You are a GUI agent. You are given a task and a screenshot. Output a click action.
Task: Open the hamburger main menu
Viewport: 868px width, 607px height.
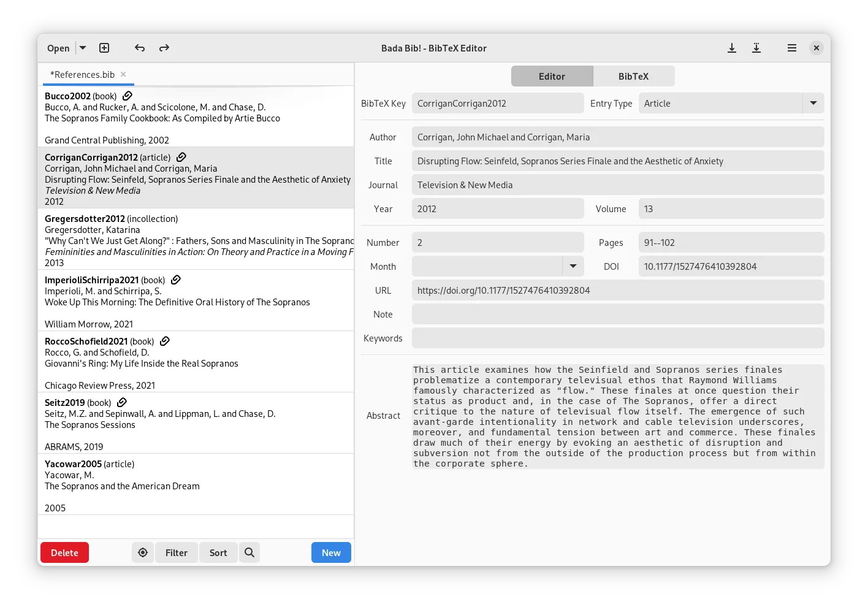[x=792, y=48]
